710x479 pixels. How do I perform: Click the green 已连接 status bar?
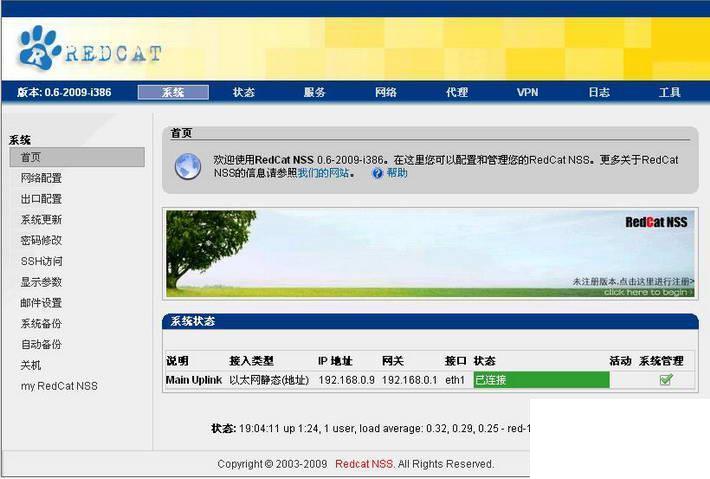(x=541, y=380)
